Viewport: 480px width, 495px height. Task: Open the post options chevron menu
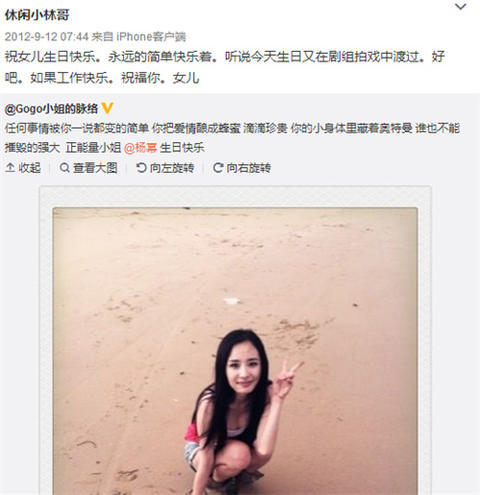tap(461, 7)
